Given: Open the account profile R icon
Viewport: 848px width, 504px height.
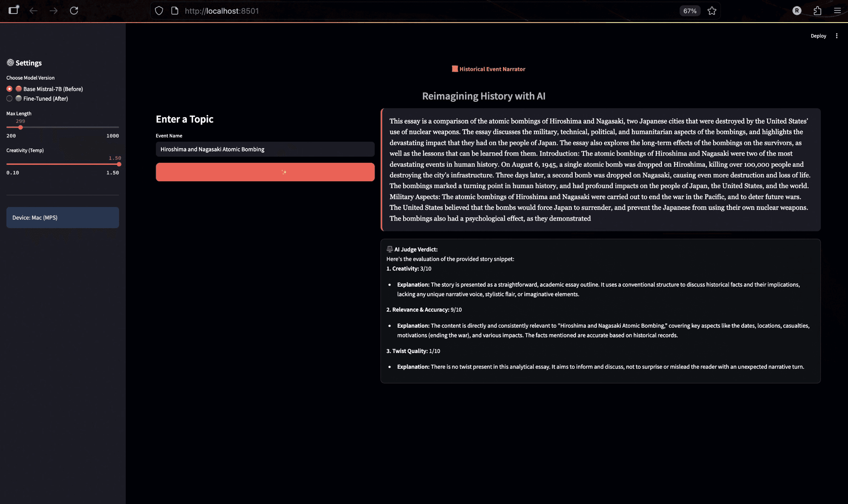Looking at the screenshot, I should (x=797, y=11).
